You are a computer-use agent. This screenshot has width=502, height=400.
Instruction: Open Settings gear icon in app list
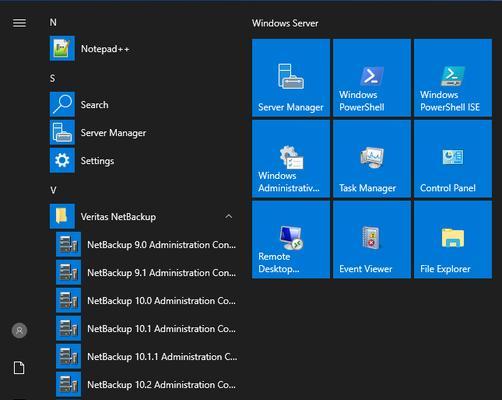(x=62, y=161)
